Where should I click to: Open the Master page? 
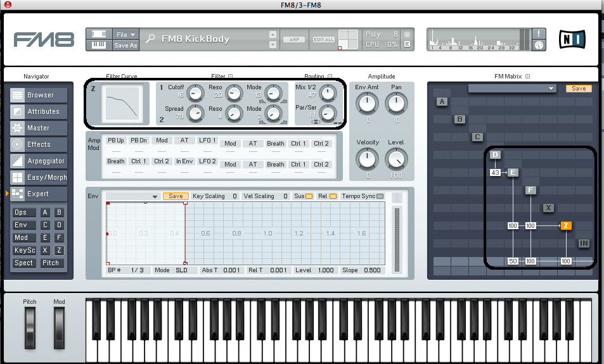pos(39,128)
